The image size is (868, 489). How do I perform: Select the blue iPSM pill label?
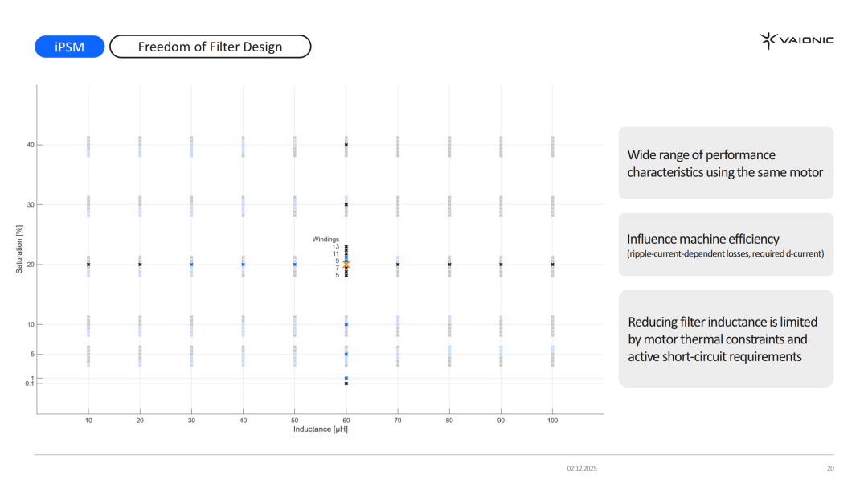click(x=70, y=47)
